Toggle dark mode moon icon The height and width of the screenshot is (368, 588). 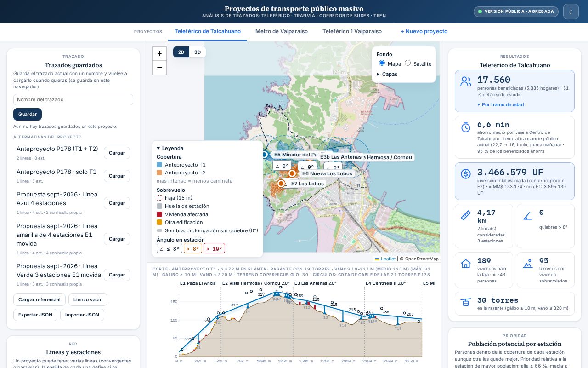click(571, 11)
